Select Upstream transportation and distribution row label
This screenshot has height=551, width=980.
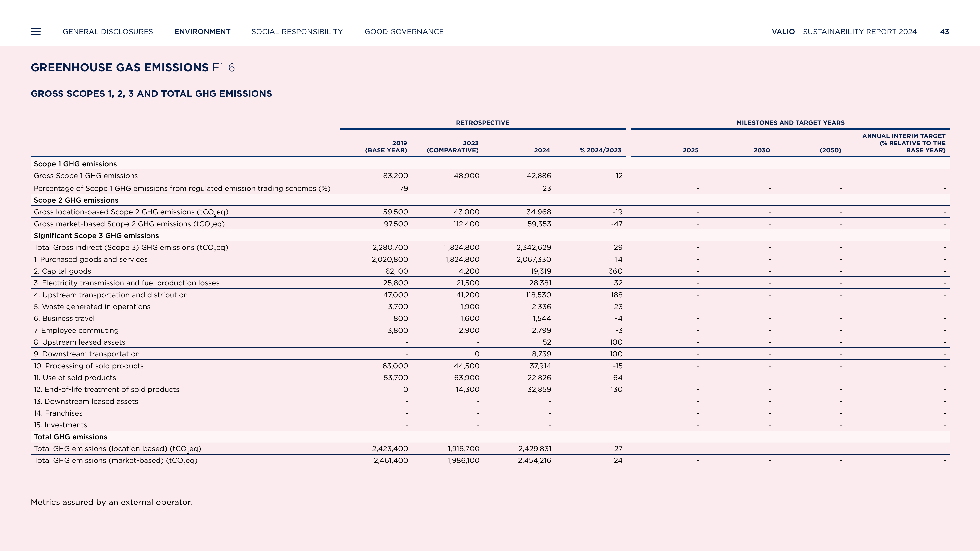(x=111, y=295)
